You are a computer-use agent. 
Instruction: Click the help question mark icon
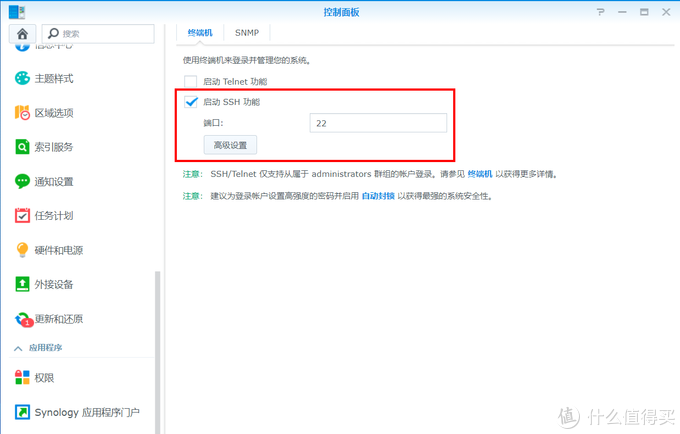[600, 12]
